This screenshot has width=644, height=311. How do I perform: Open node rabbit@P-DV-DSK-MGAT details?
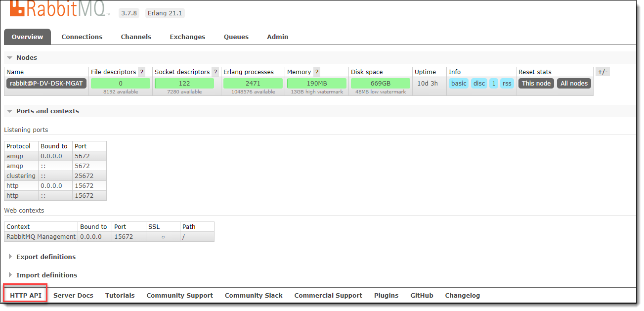[46, 84]
